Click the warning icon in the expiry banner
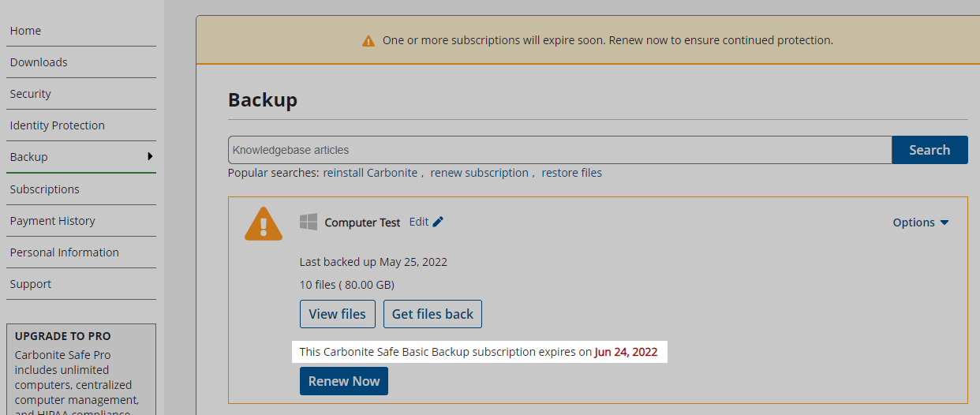The height and width of the screenshot is (415, 980). click(368, 40)
